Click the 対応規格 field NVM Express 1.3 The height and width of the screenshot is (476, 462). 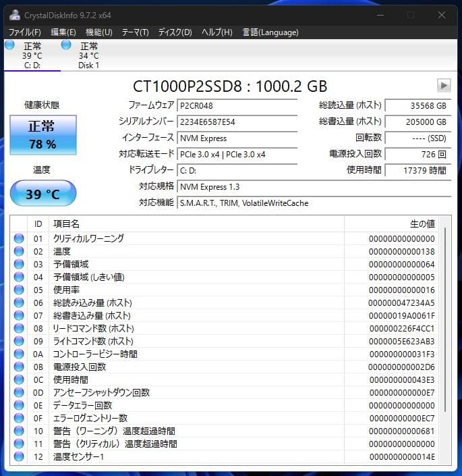pyautogui.click(x=314, y=187)
